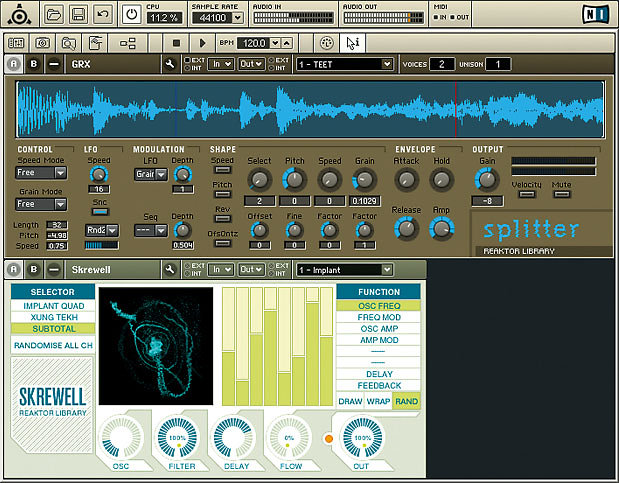Select OSC FREQ in Function list
The height and width of the screenshot is (483, 619).
coord(379,306)
